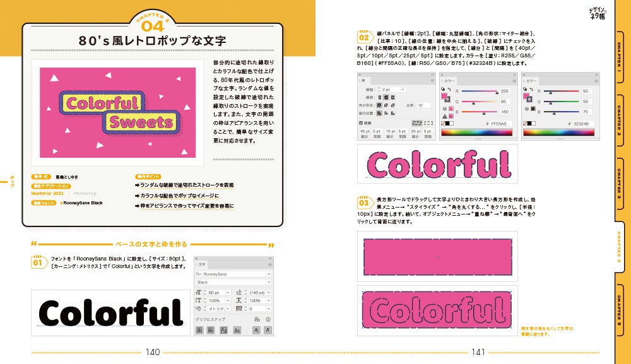The width and height of the screenshot is (631, 364).
Task: Select the last A anchor snap icon
Action: [x=268, y=330]
